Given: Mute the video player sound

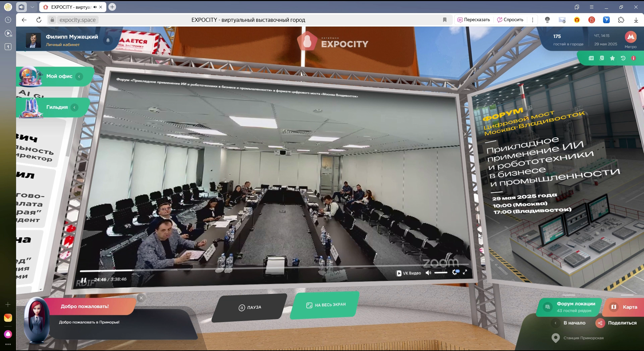Looking at the screenshot, I should point(428,273).
